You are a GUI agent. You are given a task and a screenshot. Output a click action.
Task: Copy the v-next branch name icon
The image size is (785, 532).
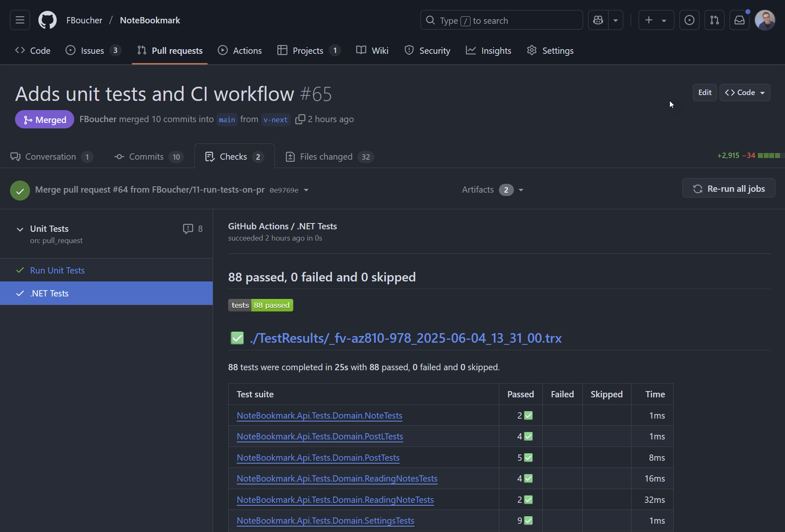click(x=300, y=119)
